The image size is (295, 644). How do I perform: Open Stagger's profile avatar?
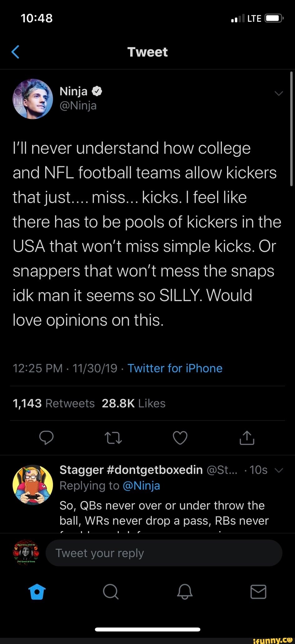pos(32,485)
